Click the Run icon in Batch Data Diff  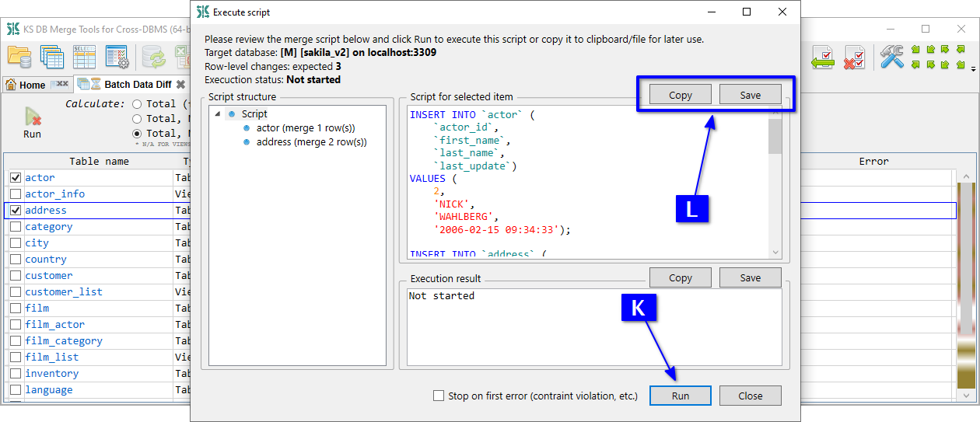32,122
